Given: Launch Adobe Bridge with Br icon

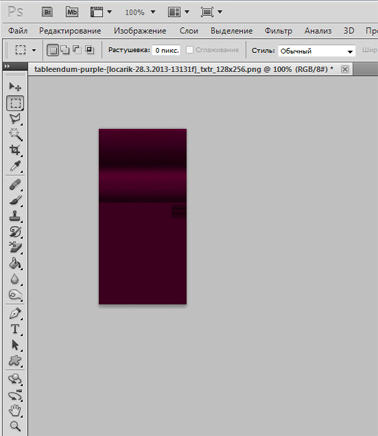Looking at the screenshot, I should pos(48,12).
